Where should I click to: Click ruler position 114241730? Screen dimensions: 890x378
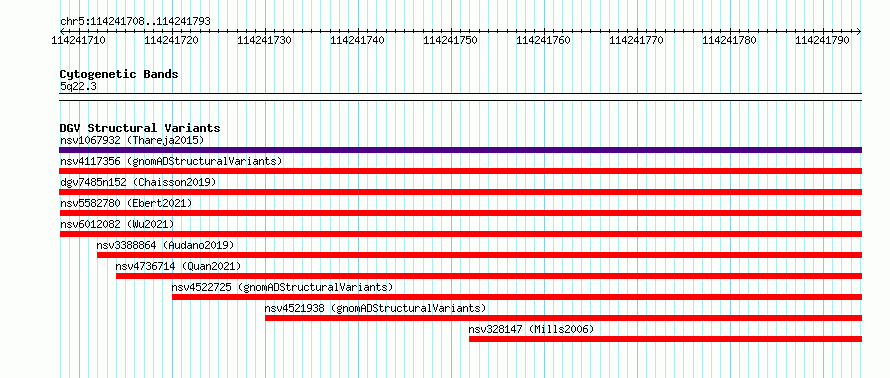coord(265,40)
